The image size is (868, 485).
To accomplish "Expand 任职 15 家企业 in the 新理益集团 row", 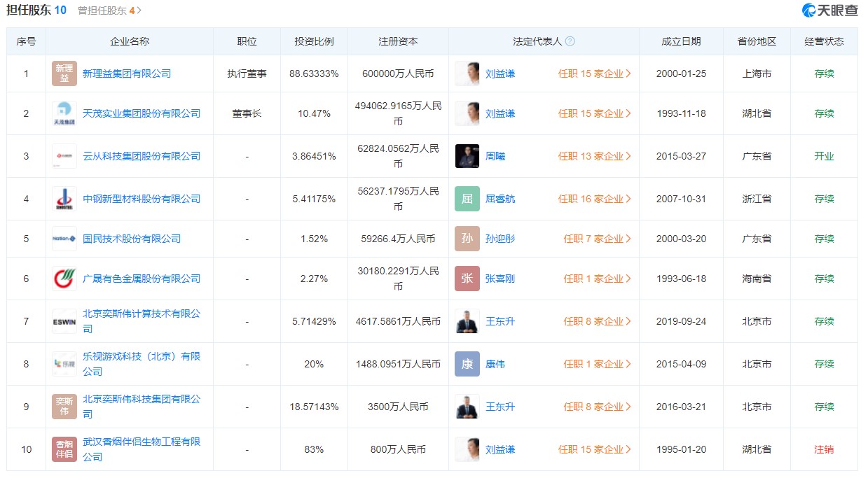I will [x=594, y=73].
